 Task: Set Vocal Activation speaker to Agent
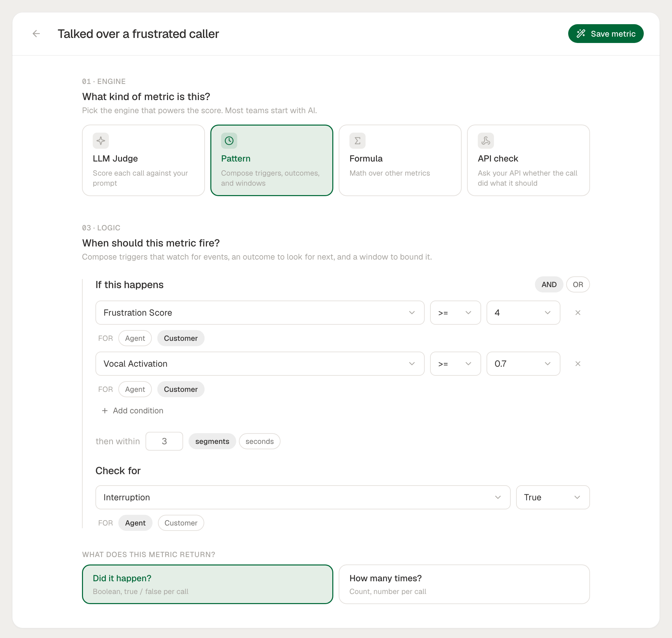135,389
